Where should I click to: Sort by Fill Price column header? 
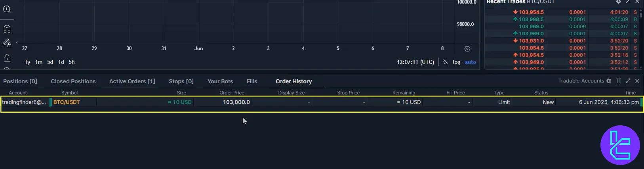click(456, 93)
